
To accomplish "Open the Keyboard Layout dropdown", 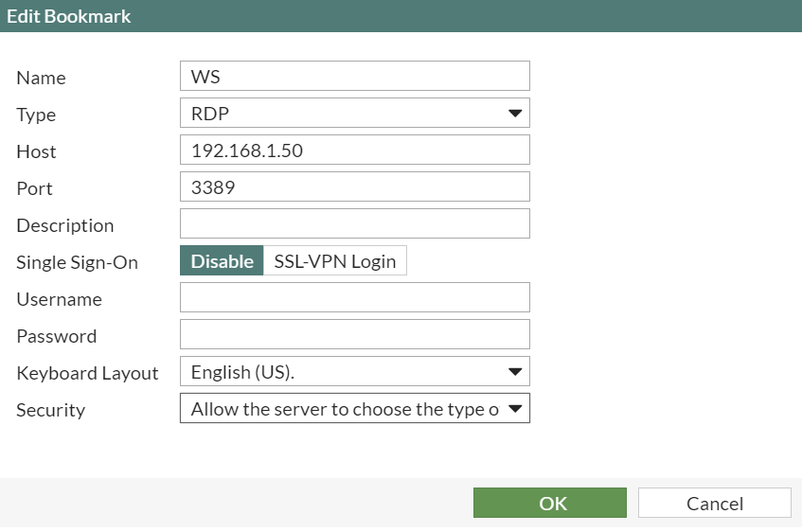I will pyautogui.click(x=354, y=371).
